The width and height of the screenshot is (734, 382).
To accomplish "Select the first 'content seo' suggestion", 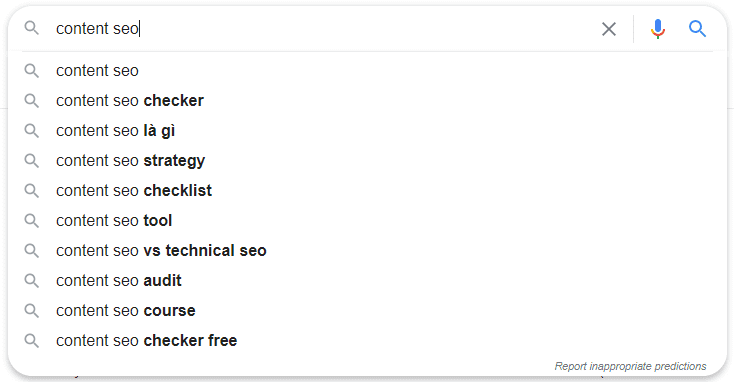I will (x=367, y=71).
